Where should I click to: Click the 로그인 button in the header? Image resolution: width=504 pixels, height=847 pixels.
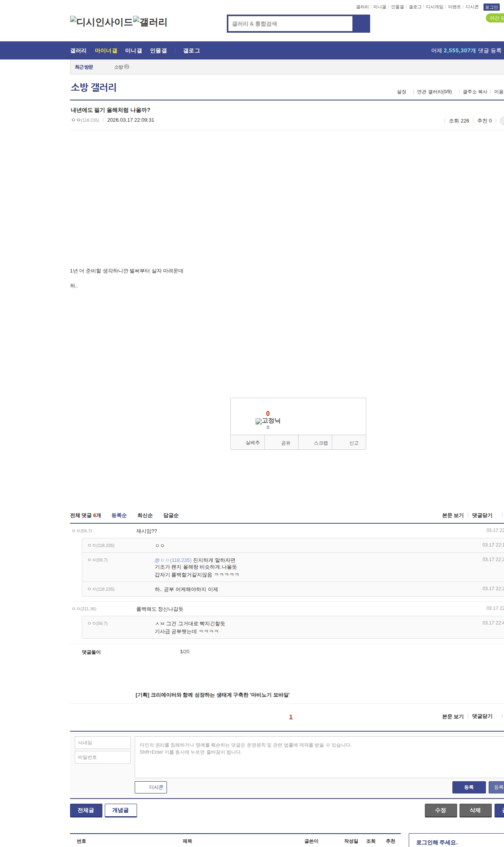coord(491,7)
